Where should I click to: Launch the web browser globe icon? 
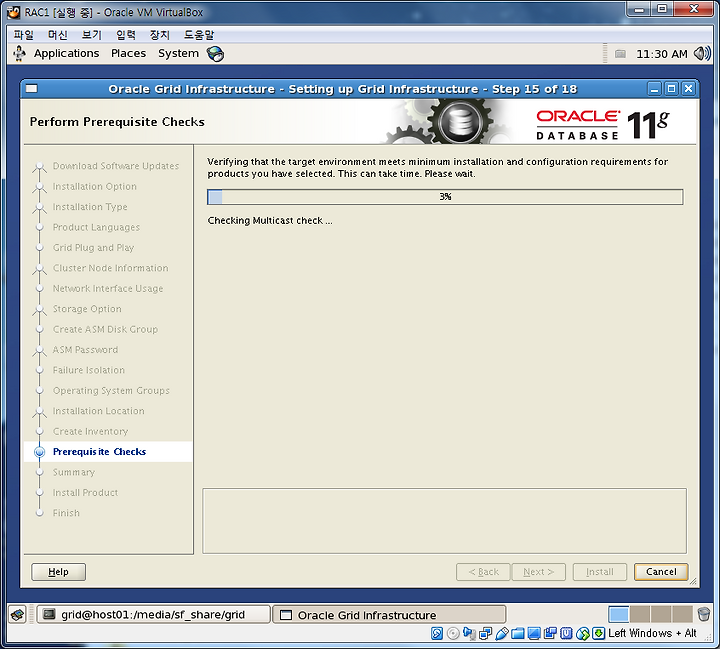tap(215, 54)
